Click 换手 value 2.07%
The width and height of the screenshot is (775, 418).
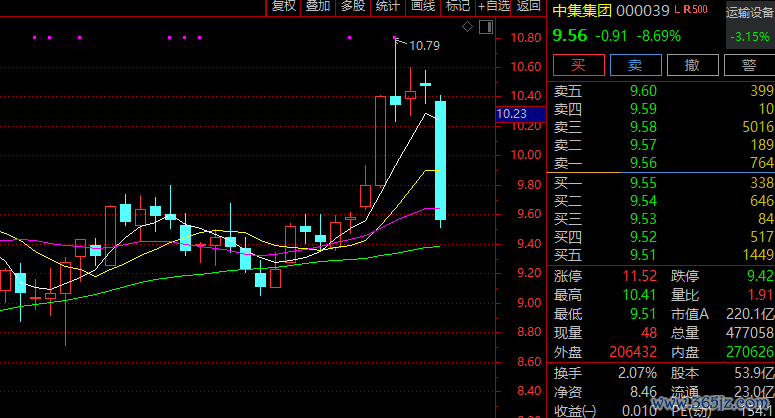638,373
